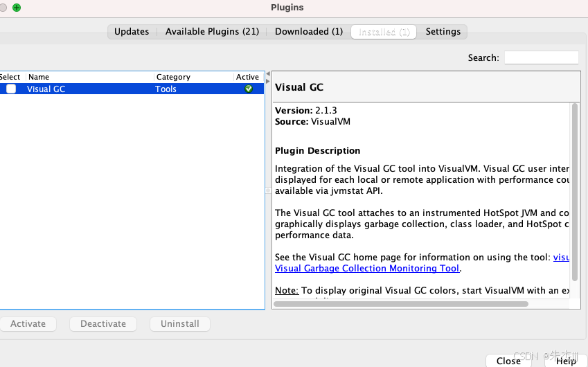Select the Visual GC plugin name
Image resolution: width=588 pixels, height=367 pixels.
click(x=46, y=89)
